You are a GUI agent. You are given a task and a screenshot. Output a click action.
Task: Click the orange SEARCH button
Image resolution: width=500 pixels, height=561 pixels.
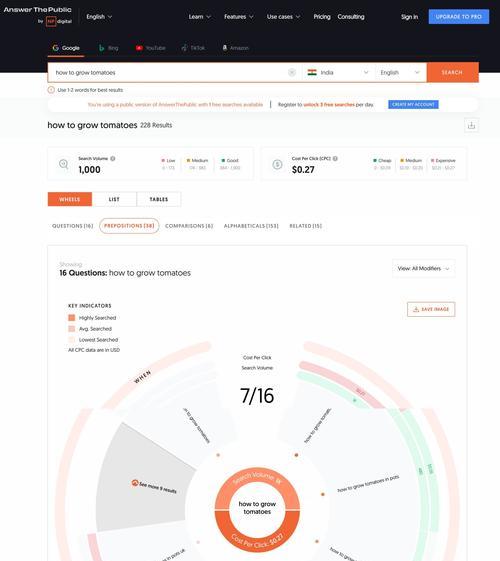click(452, 73)
